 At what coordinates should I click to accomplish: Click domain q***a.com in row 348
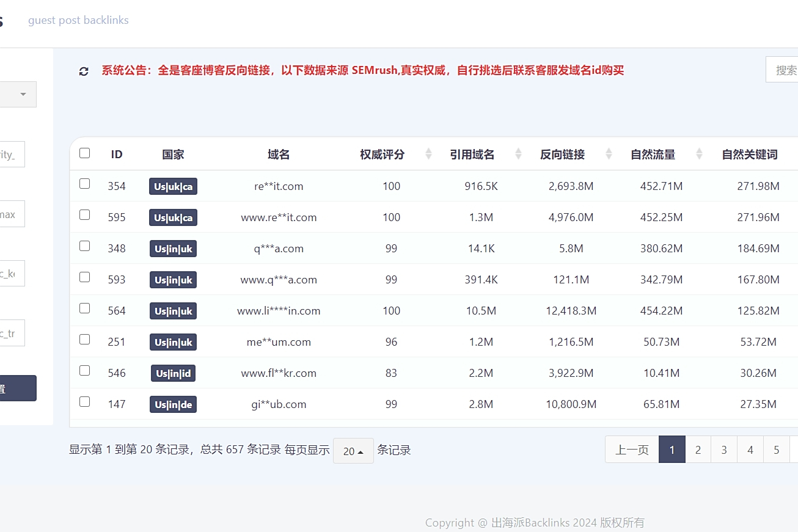point(279,249)
